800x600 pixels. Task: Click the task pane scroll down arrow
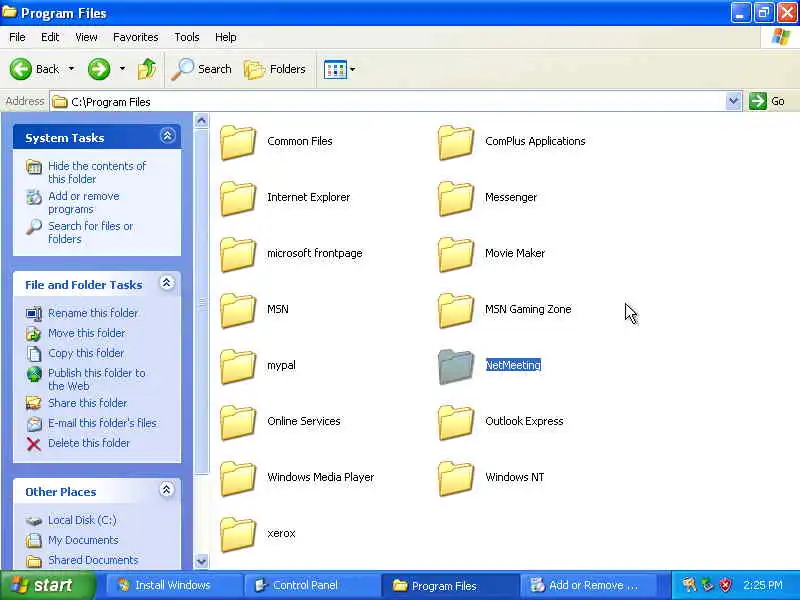pos(202,561)
